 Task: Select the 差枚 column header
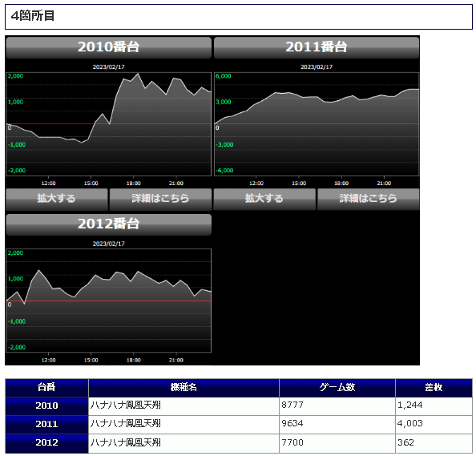pyautogui.click(x=434, y=388)
